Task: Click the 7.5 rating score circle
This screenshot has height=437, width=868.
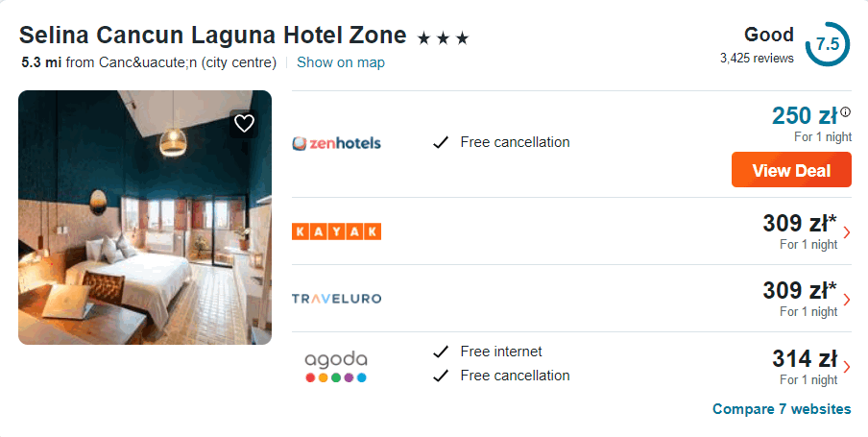Action: coord(827,44)
